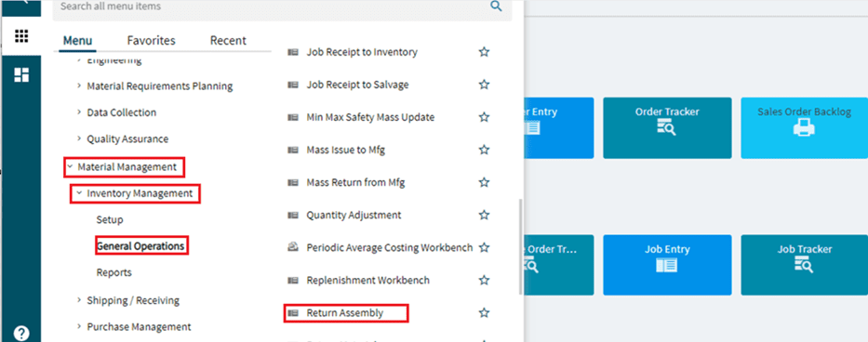Favorite Return Assembly star

point(485,312)
